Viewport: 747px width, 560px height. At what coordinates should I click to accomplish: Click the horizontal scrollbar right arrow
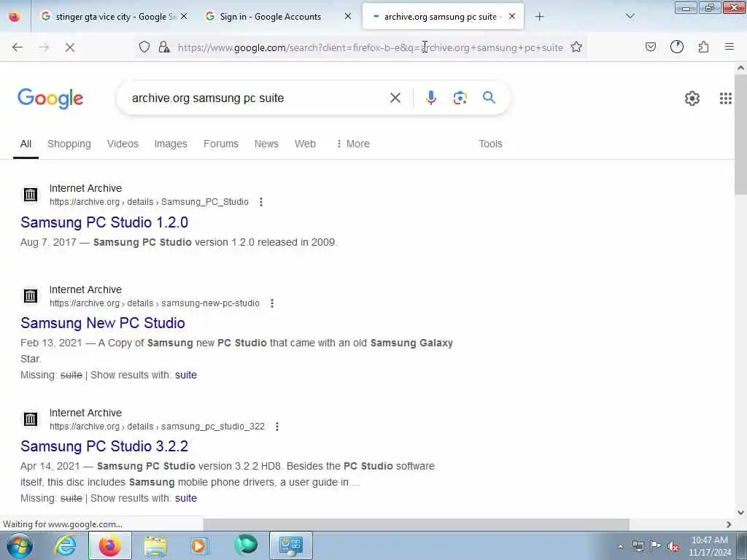(729, 524)
